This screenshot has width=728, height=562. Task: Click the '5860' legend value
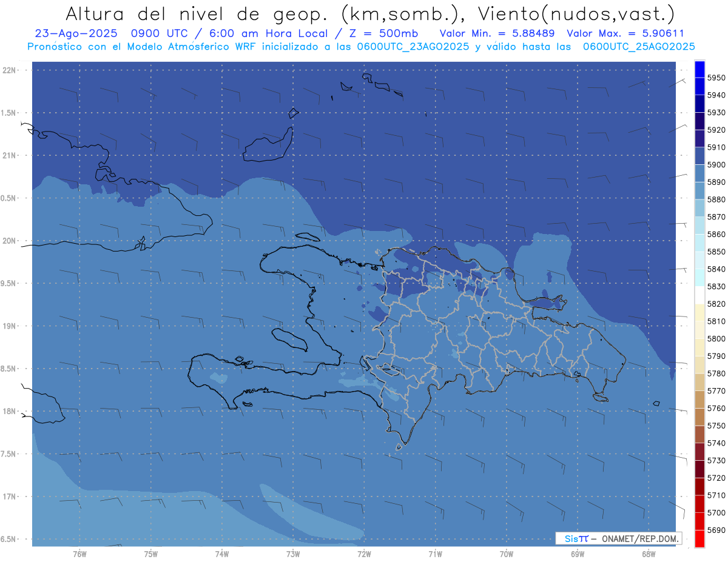point(716,234)
